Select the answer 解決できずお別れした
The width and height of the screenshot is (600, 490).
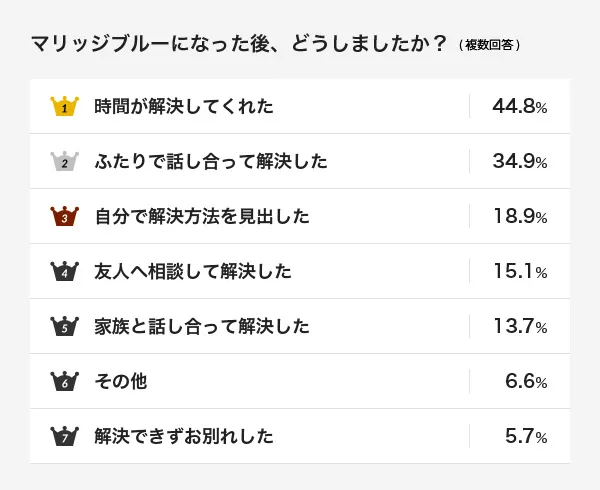[x=184, y=437]
